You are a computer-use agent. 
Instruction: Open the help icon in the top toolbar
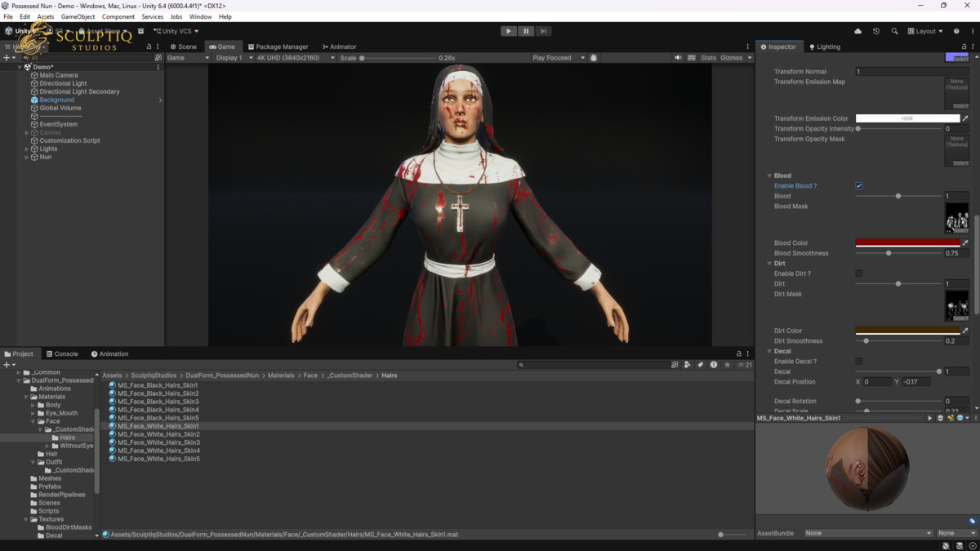(956, 31)
